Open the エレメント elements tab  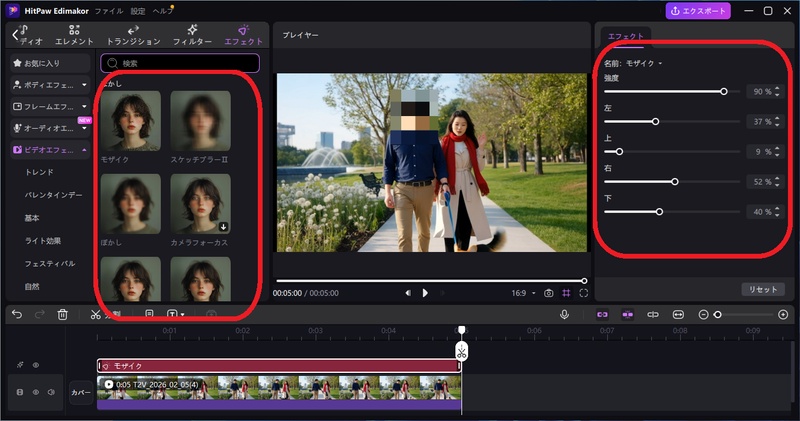tap(74, 35)
